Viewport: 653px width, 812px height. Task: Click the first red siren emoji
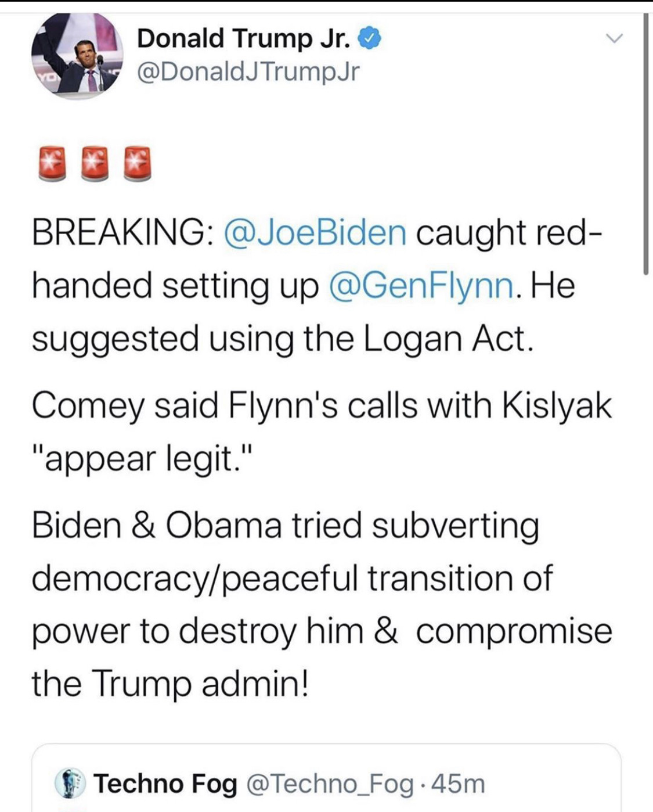[52, 163]
